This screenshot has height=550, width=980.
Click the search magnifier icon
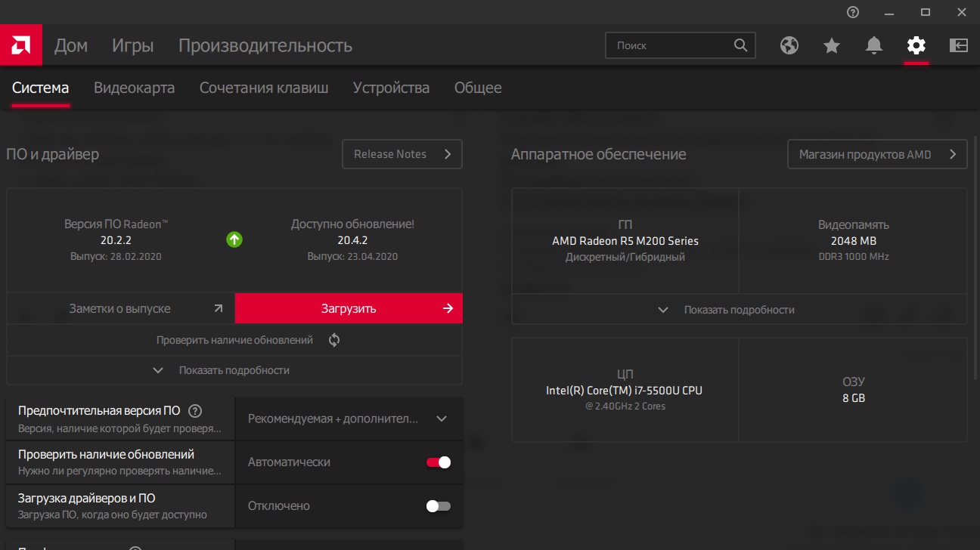coord(740,45)
